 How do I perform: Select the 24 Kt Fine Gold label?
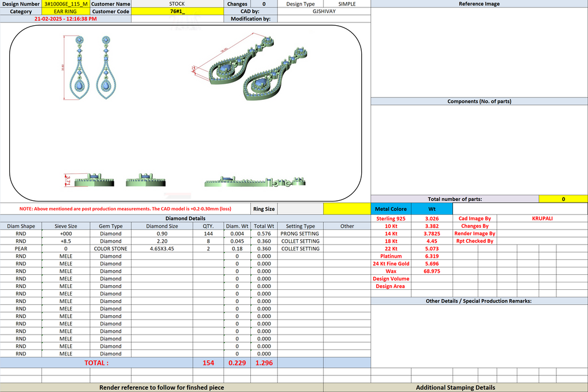(390, 263)
